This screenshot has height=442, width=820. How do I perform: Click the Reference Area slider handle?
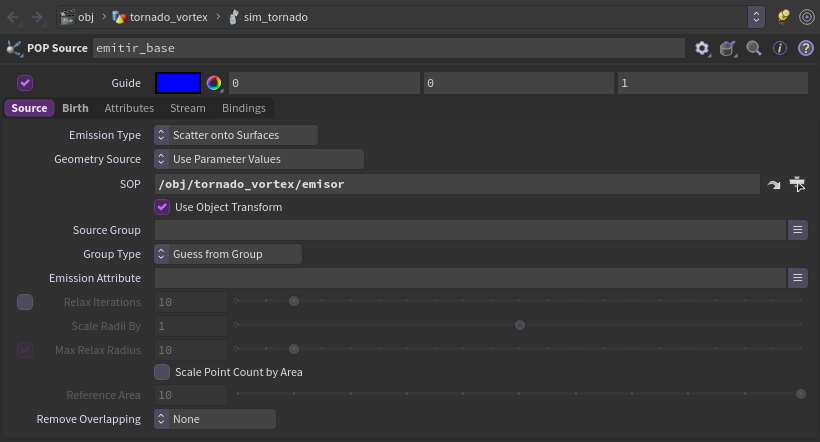(x=801, y=394)
